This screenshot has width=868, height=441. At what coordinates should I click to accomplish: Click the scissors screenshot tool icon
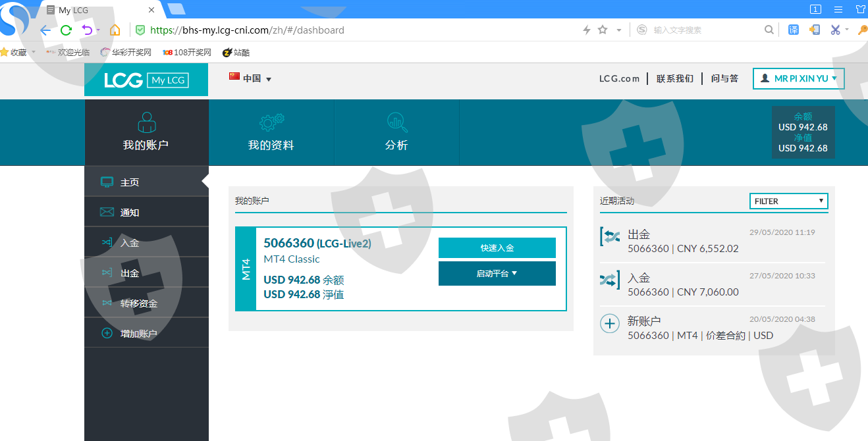tap(835, 30)
